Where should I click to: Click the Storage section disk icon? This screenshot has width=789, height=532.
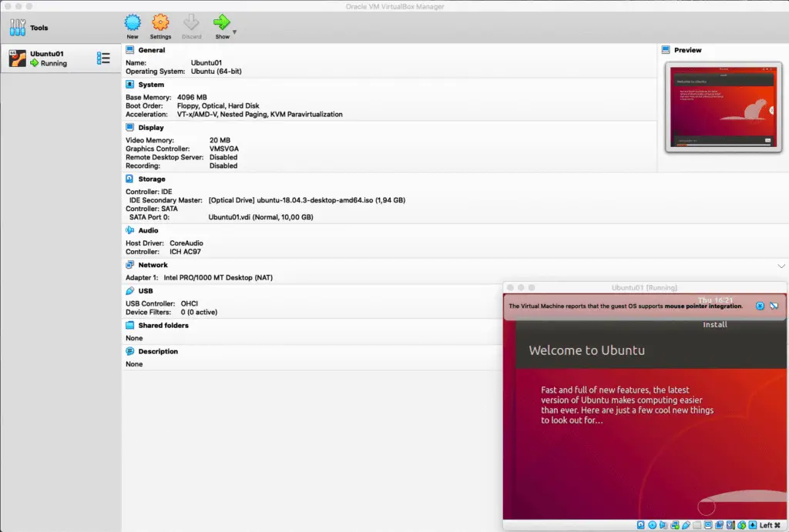129,179
